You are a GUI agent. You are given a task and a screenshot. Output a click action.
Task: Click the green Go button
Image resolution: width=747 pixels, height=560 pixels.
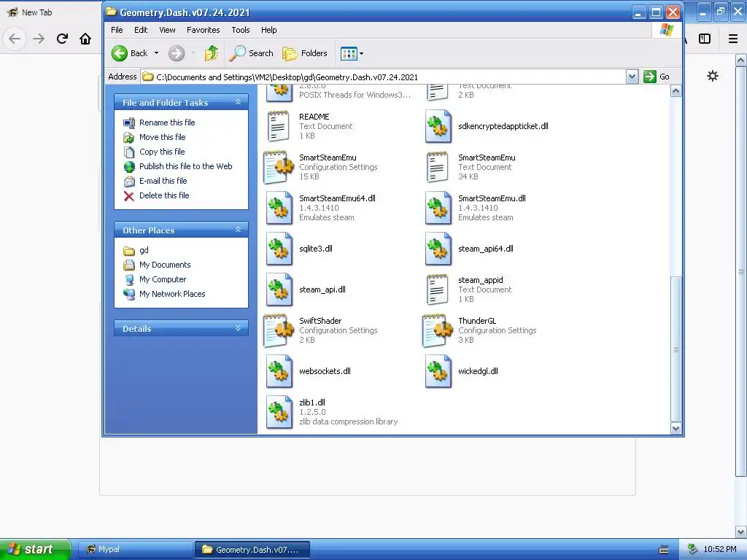(x=657, y=77)
